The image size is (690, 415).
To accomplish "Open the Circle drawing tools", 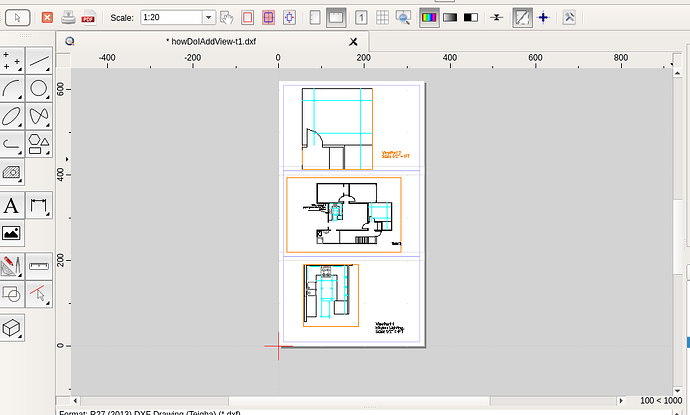I will click(39, 88).
